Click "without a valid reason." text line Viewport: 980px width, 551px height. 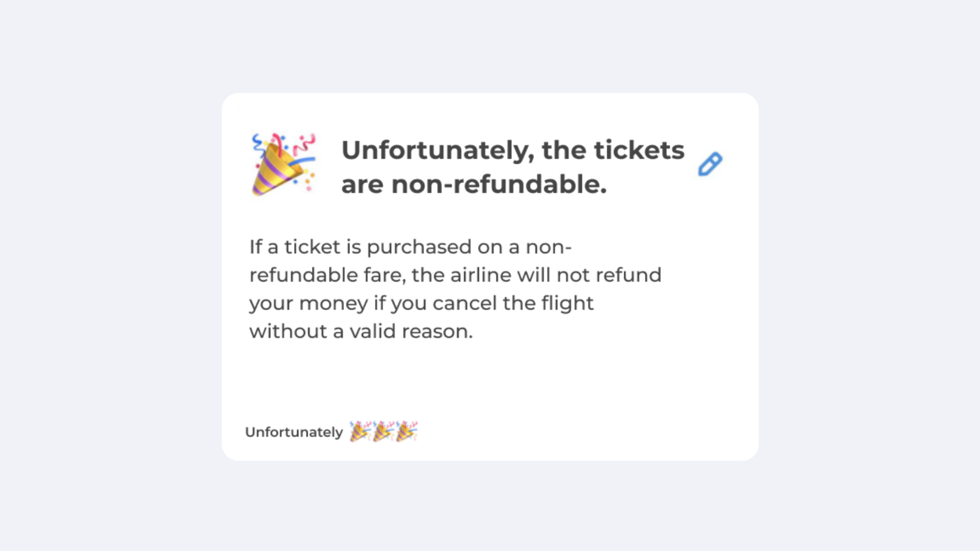pyautogui.click(x=361, y=331)
